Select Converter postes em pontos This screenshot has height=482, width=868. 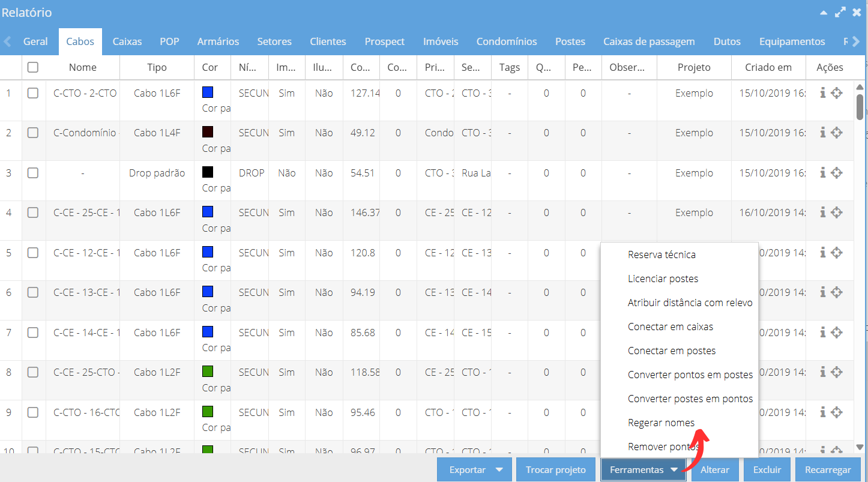pyautogui.click(x=680, y=399)
